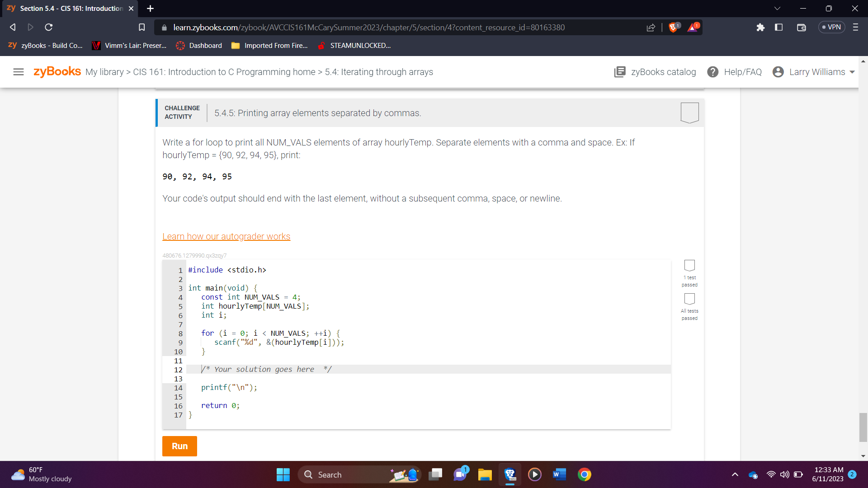This screenshot has width=868, height=488.
Task: Click the Brave Shields lion icon
Action: (673, 28)
